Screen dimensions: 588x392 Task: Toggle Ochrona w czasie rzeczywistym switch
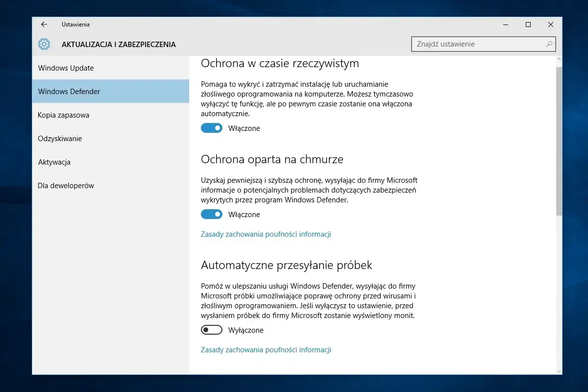[212, 128]
